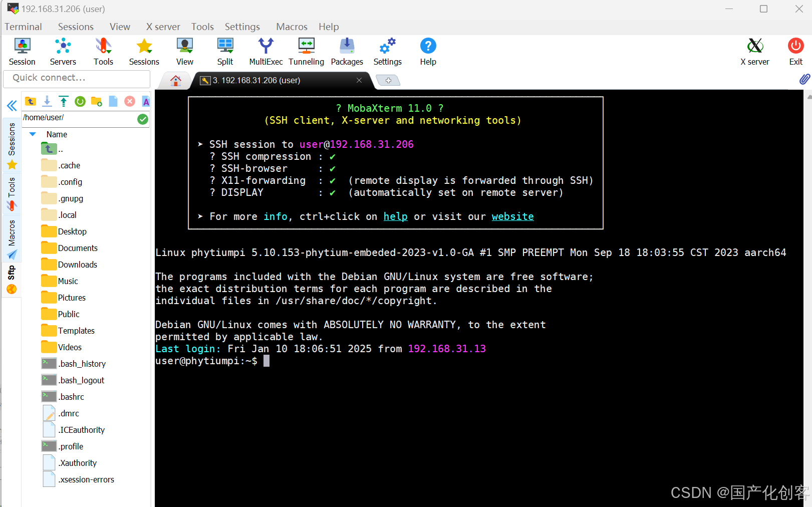The height and width of the screenshot is (507, 812).
Task: Select the .profile file
Action: (x=63, y=446)
